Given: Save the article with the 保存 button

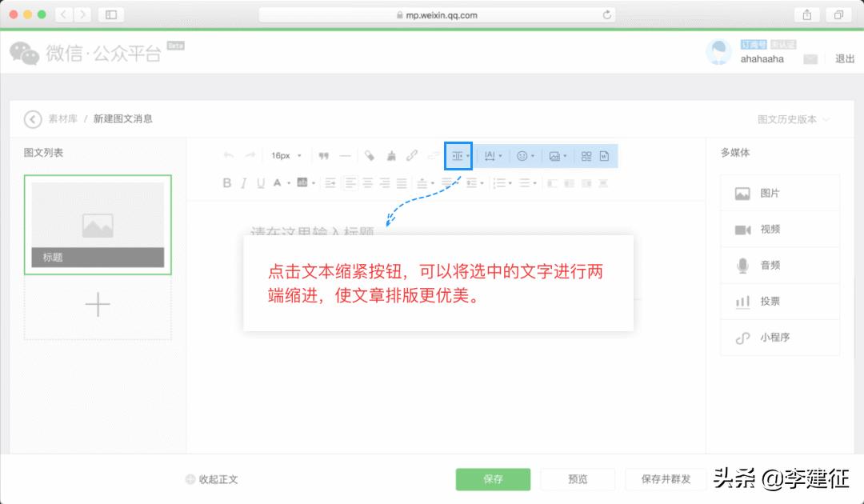Looking at the screenshot, I should (x=493, y=479).
